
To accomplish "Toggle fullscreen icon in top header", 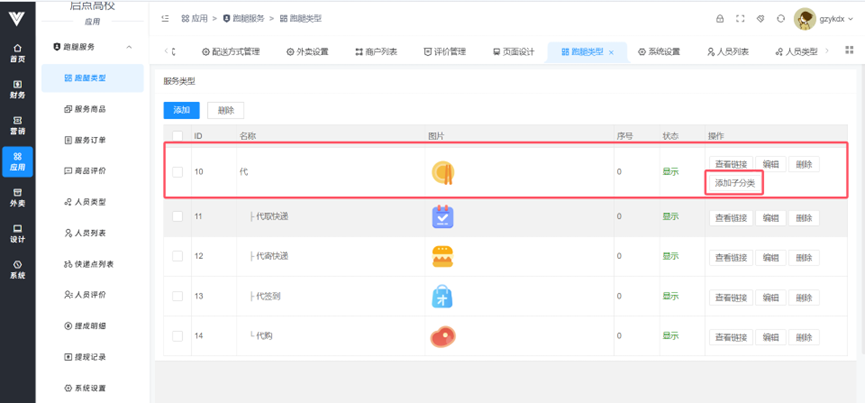I will [x=740, y=18].
